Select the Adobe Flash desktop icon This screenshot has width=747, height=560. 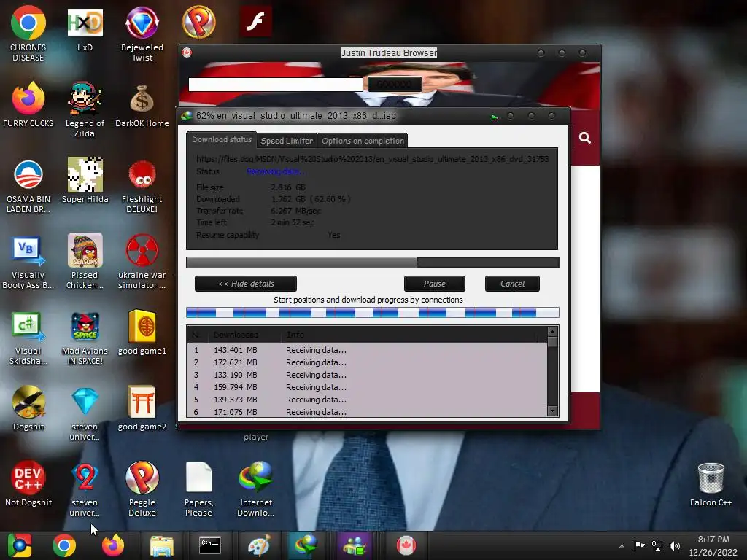[x=256, y=21]
